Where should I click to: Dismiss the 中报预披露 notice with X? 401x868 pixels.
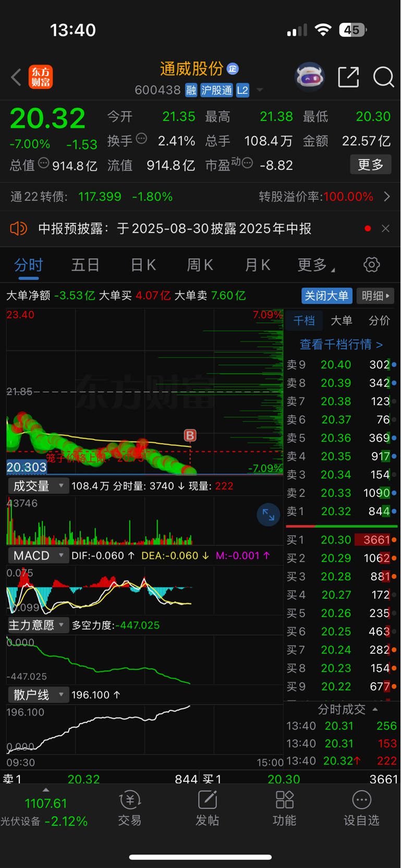[385, 228]
